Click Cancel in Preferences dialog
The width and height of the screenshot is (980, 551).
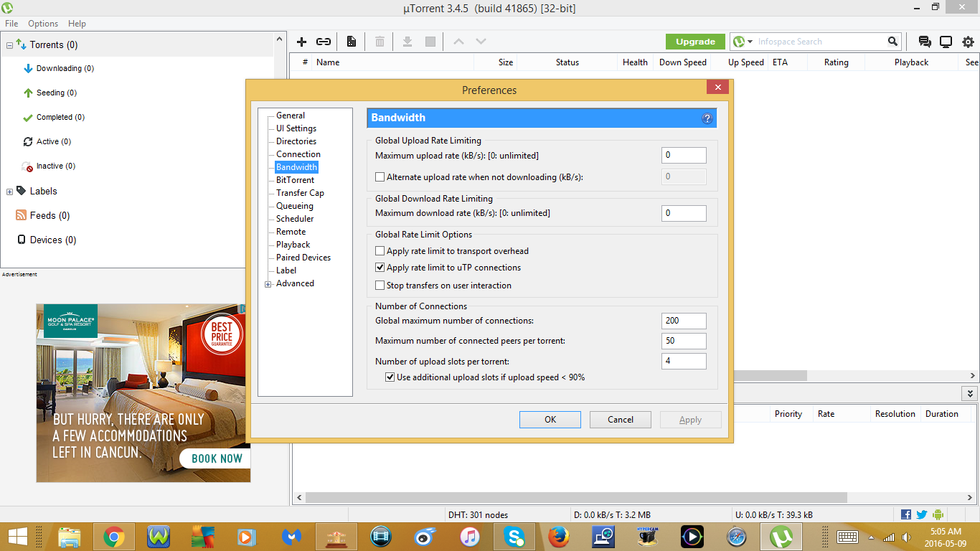[x=621, y=420]
